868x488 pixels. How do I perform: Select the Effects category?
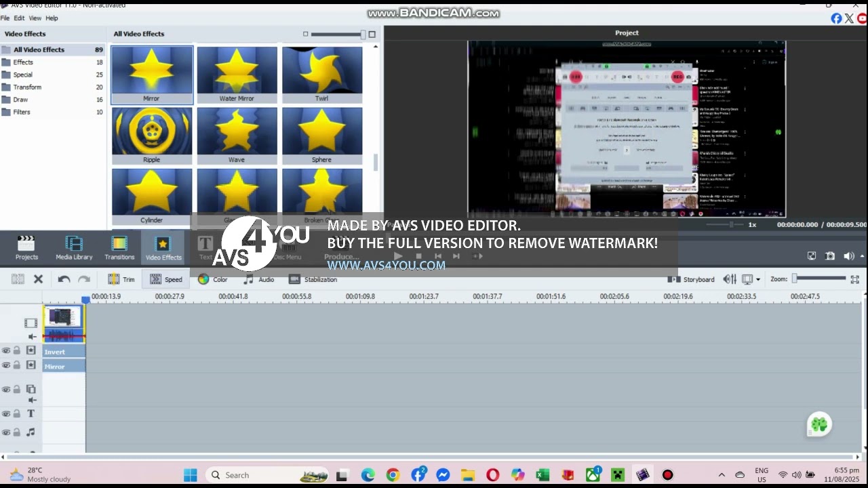tap(52, 62)
